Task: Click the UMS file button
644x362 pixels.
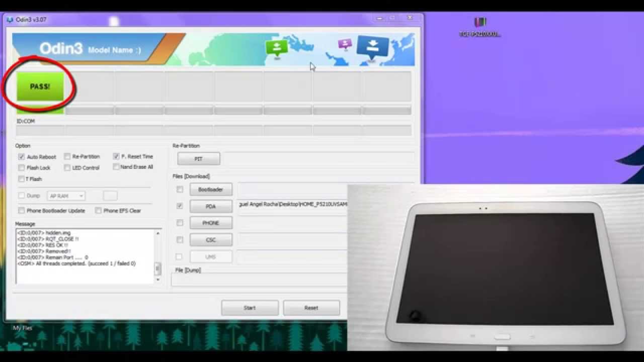Action: point(211,256)
